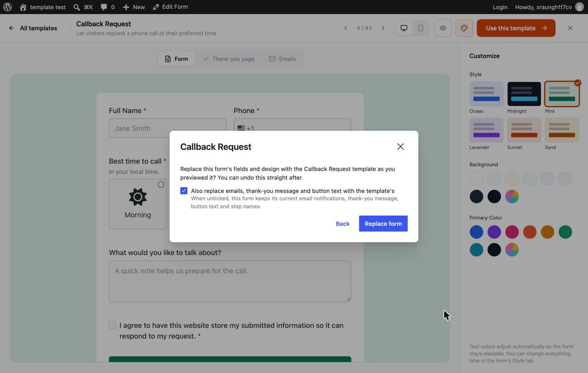Select the Mint style
Viewport: 588px width, 373px height.
tap(562, 94)
